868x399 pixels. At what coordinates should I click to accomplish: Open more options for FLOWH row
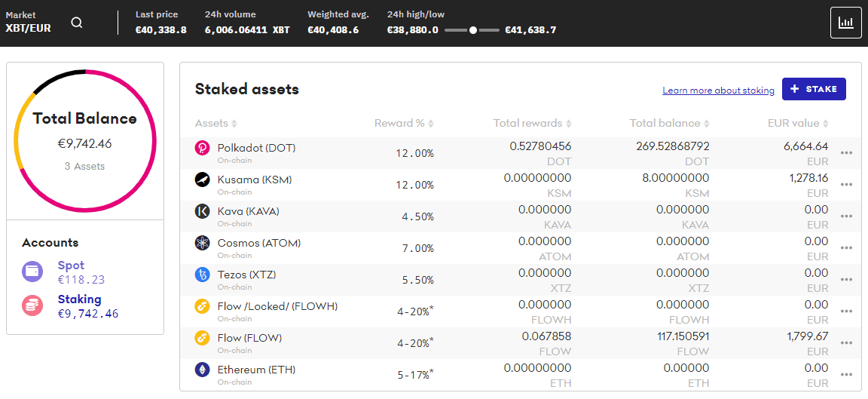tap(846, 312)
